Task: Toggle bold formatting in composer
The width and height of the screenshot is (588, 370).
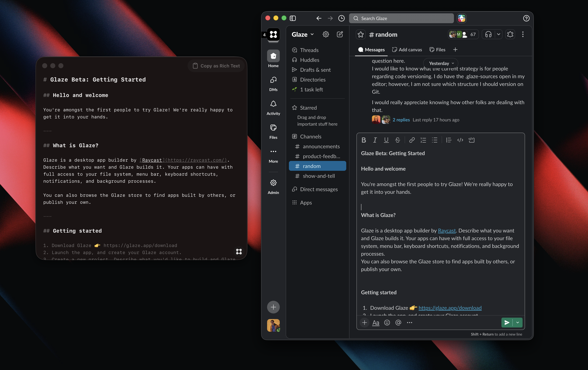Action: coord(364,140)
